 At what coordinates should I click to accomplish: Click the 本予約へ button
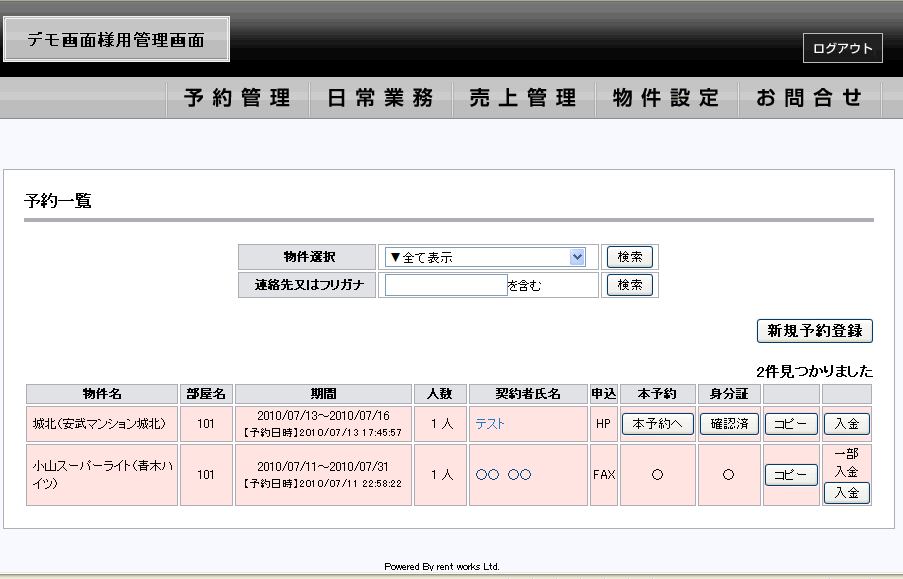click(x=657, y=424)
